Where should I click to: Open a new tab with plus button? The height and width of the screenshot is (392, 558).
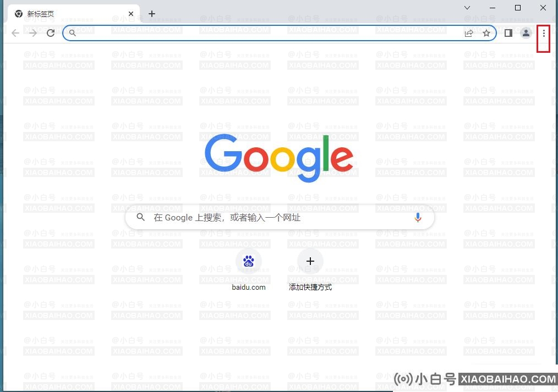[x=152, y=14]
